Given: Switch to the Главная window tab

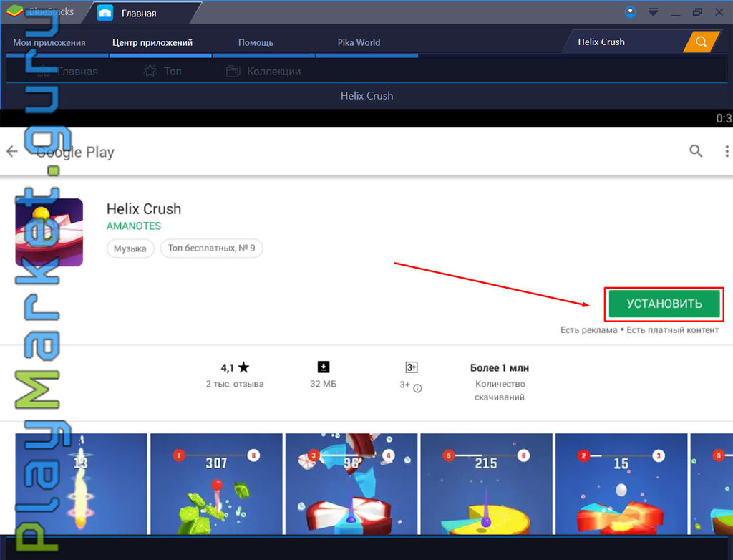Looking at the screenshot, I should click(x=142, y=13).
